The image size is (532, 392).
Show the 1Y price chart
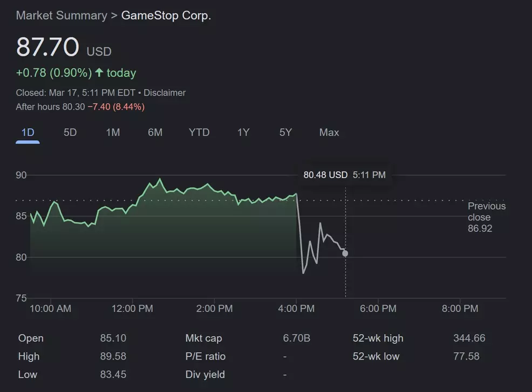[243, 133]
